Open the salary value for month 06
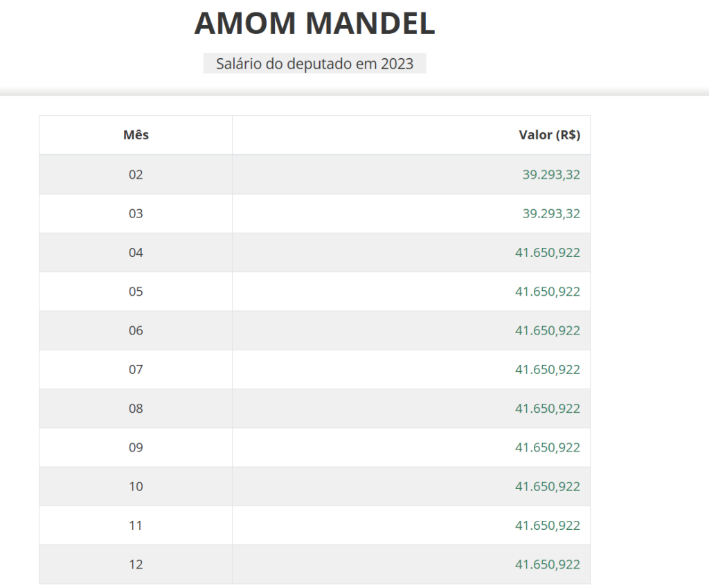 548,330
